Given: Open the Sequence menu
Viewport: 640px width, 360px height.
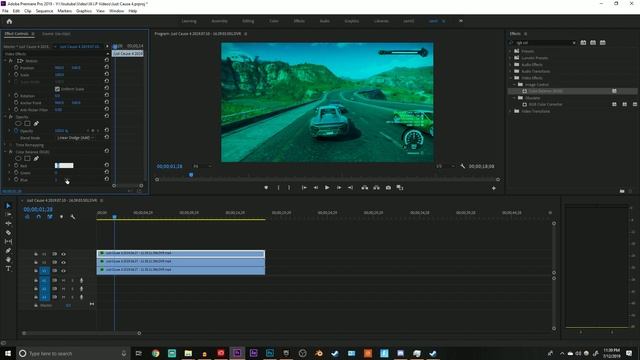Looking at the screenshot, I should click(44, 11).
